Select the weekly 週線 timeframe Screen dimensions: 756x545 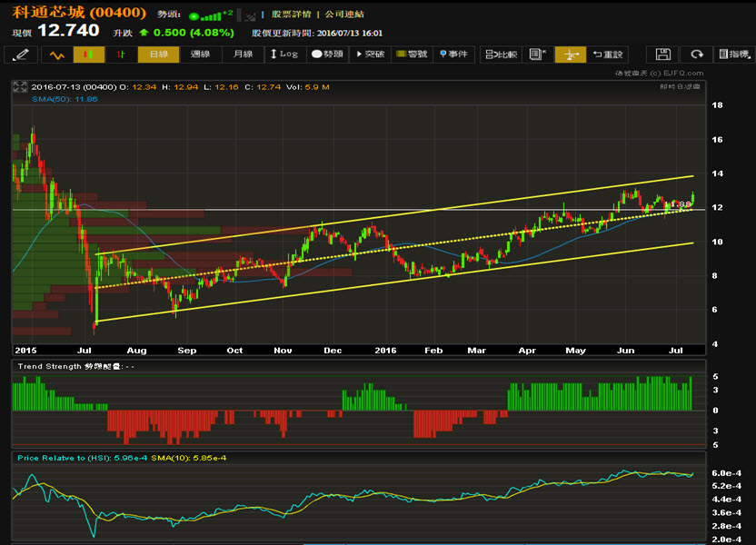click(x=200, y=54)
